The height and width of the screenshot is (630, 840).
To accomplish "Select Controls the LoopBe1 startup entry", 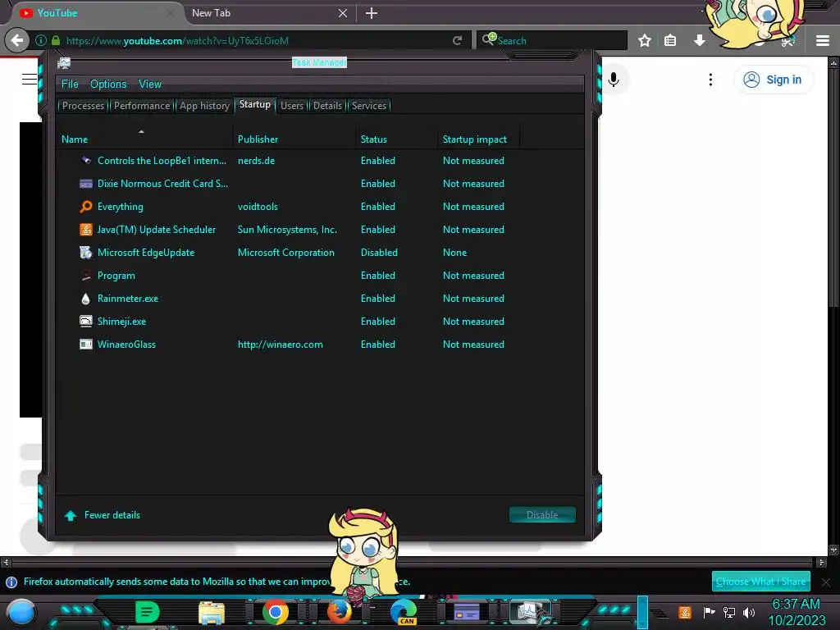I will click(320, 161).
